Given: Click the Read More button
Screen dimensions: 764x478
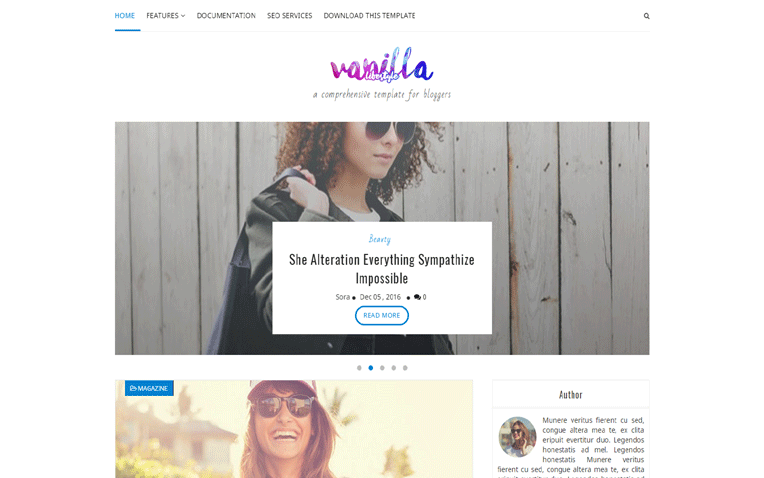Looking at the screenshot, I should (382, 315).
